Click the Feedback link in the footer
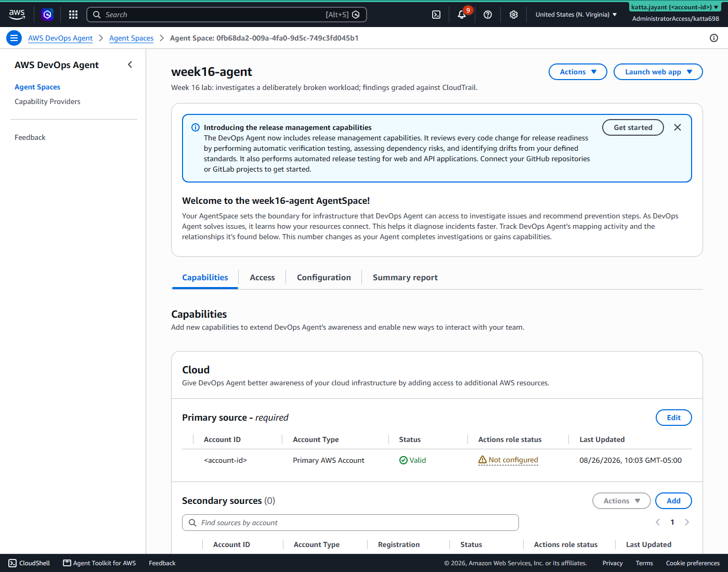The image size is (728, 572). click(162, 563)
